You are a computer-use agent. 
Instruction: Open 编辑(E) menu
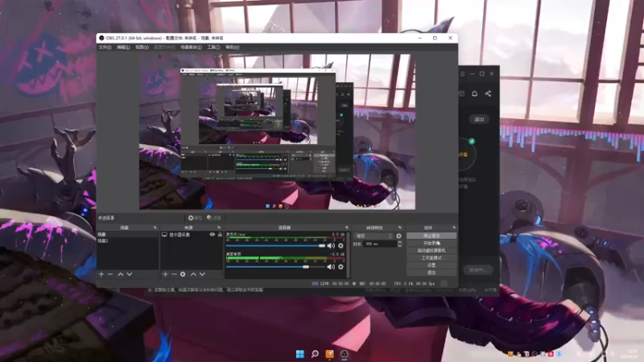[x=123, y=47]
